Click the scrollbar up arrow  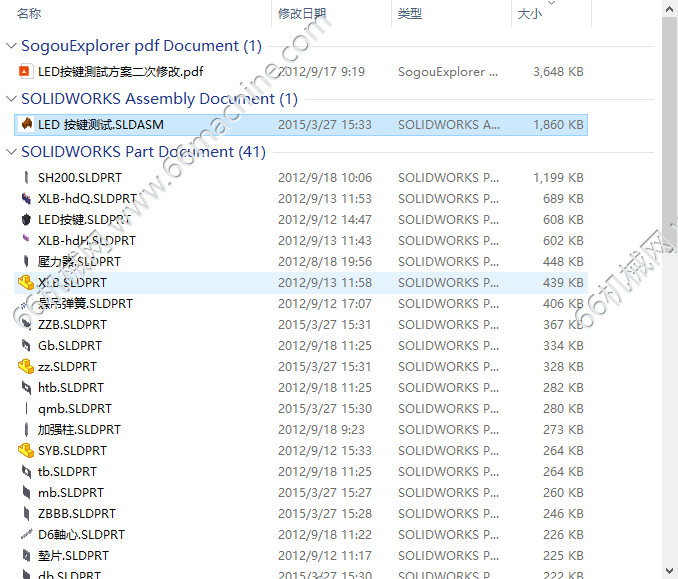(x=670, y=8)
